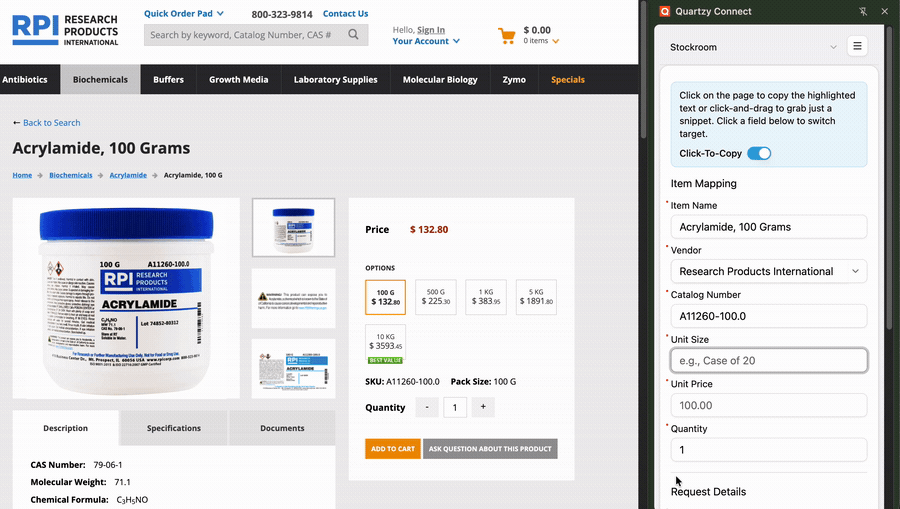Click Back to Search link

52,123
